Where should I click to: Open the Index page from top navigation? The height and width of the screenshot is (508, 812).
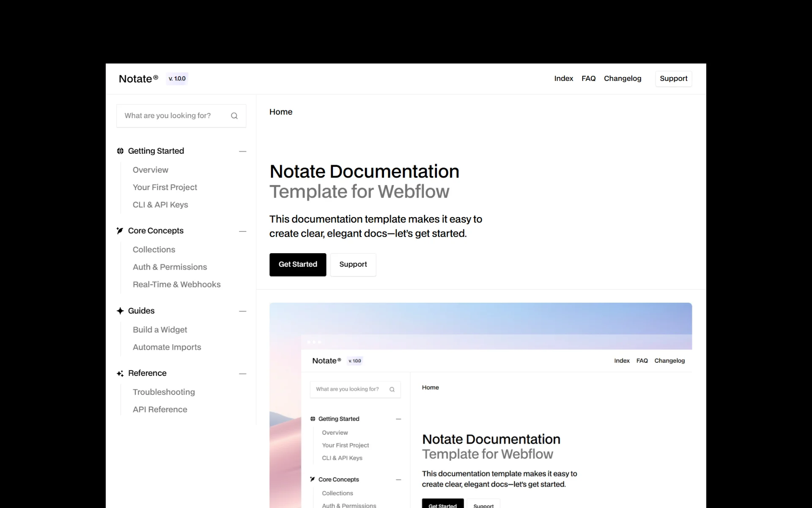pos(563,79)
